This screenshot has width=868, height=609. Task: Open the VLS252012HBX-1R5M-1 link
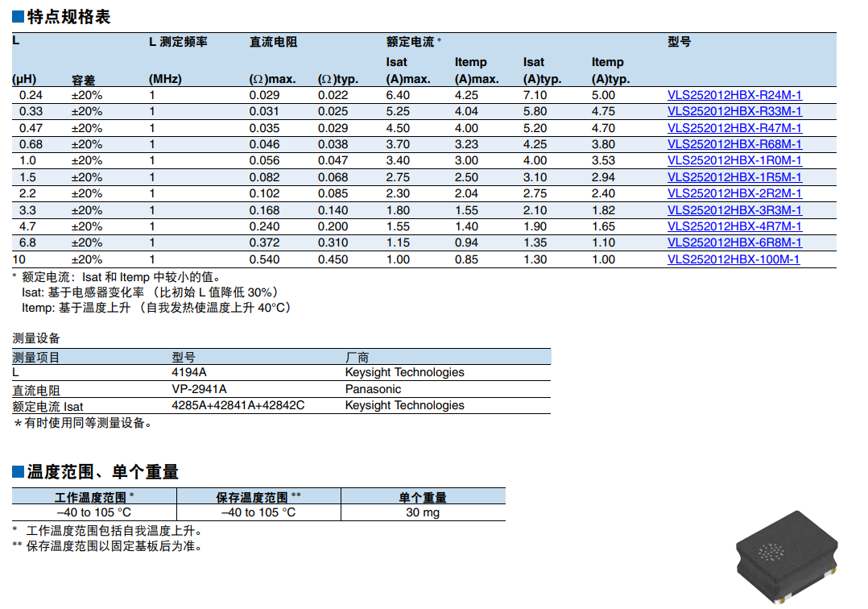(734, 177)
